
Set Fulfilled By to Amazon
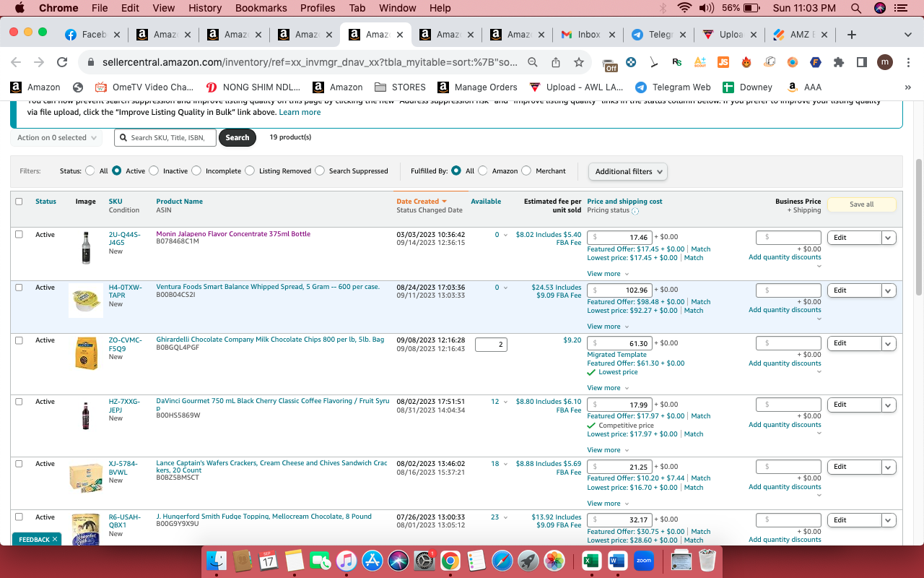coord(483,171)
